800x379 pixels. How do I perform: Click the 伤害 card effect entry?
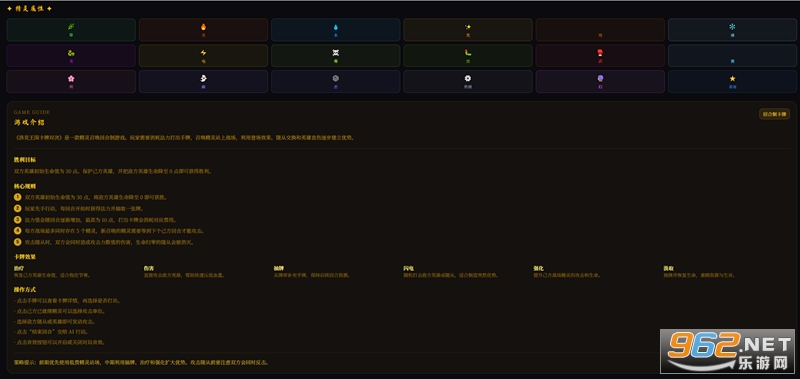184,271
